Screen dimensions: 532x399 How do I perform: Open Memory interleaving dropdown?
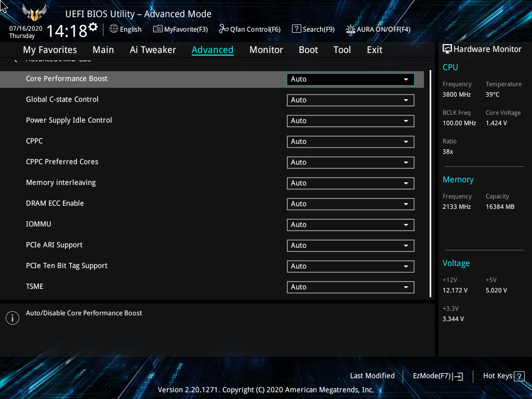coord(351,183)
